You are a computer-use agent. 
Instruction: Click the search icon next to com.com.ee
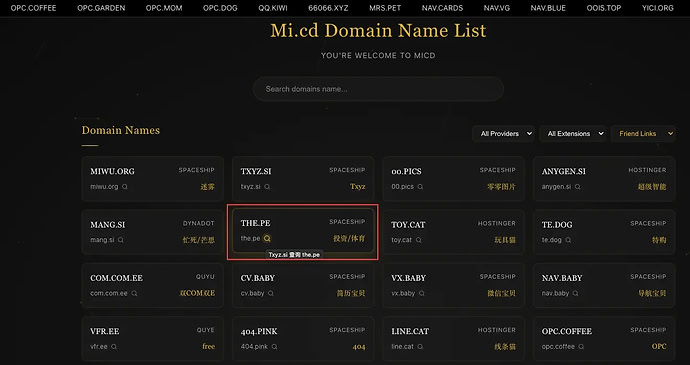point(134,293)
